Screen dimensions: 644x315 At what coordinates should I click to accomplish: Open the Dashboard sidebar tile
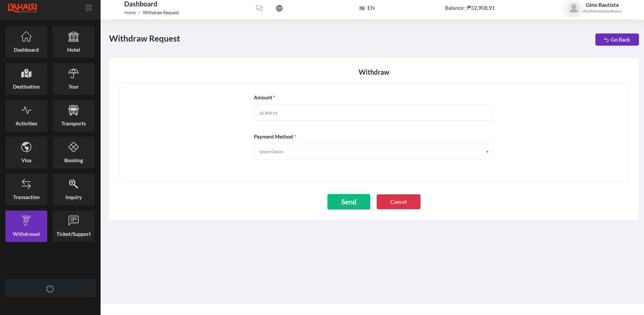[26, 42]
